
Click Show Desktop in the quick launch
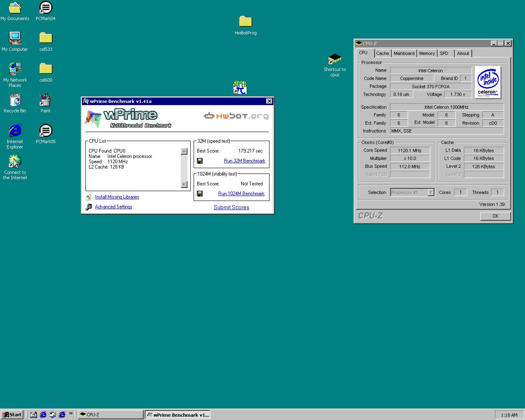(34, 415)
